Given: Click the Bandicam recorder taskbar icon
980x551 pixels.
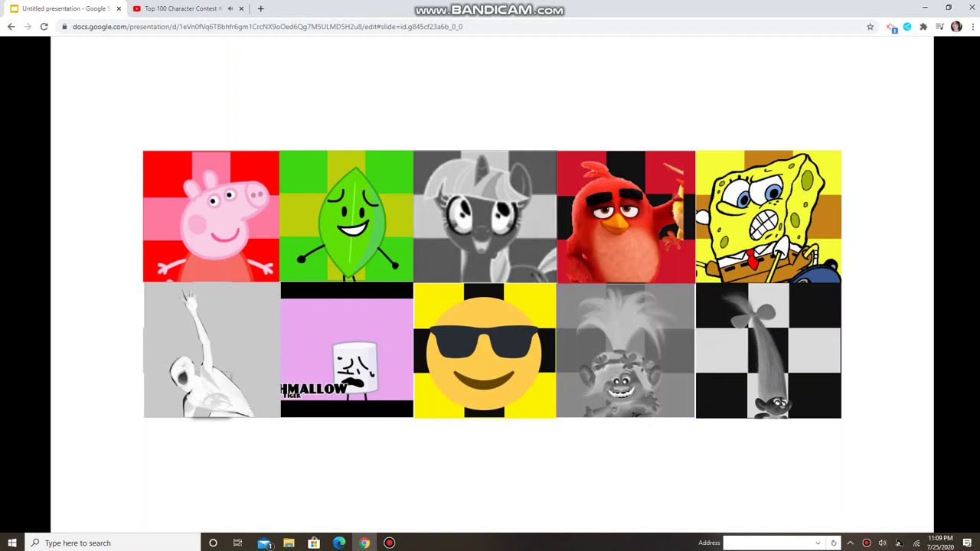Looking at the screenshot, I should click(389, 543).
